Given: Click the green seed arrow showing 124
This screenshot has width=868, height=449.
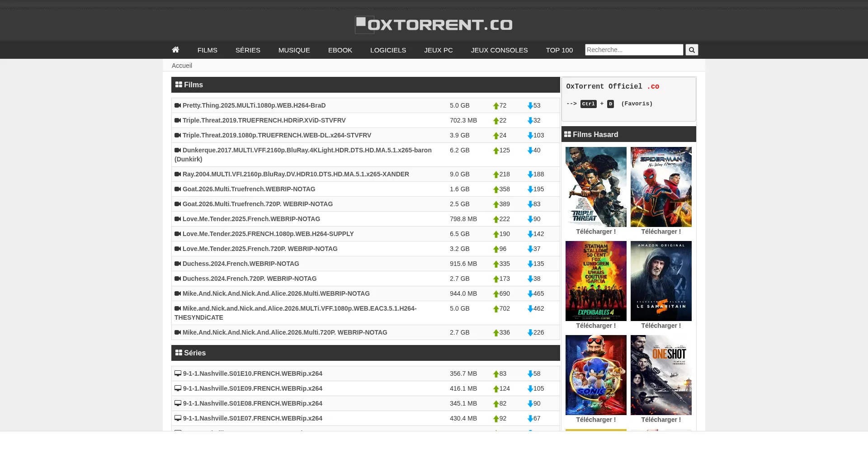Looking at the screenshot, I should pyautogui.click(x=496, y=389).
